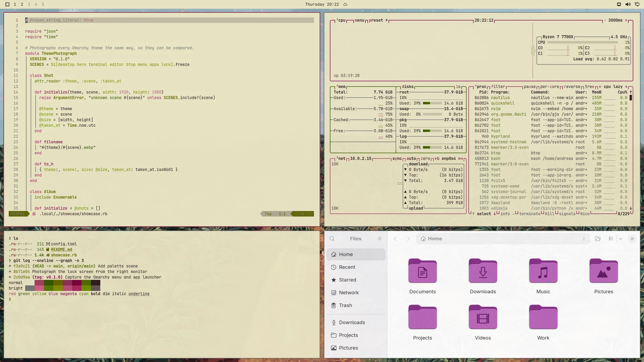This screenshot has height=362, width=644.
Task: Open the Videos folder icon
Action: click(483, 317)
